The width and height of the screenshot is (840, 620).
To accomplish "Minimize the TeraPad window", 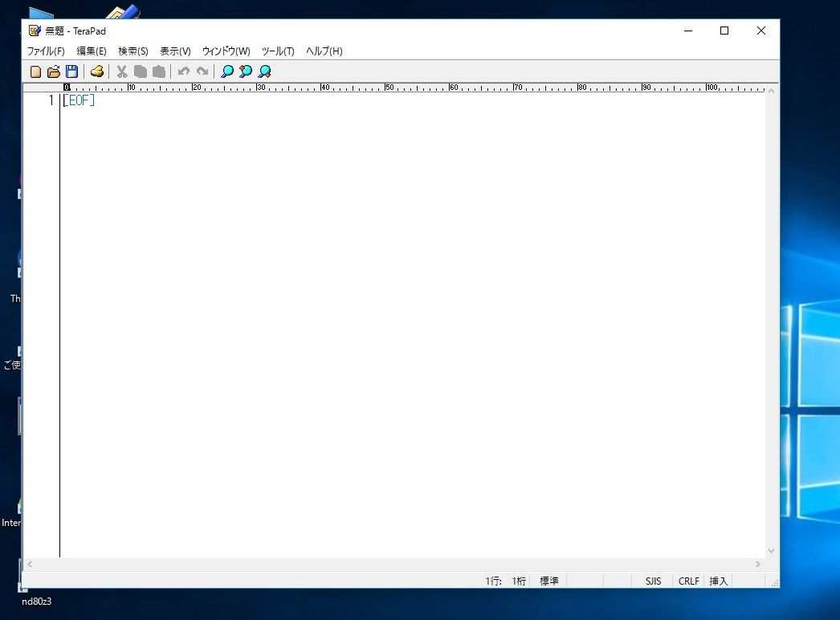I will [x=688, y=31].
